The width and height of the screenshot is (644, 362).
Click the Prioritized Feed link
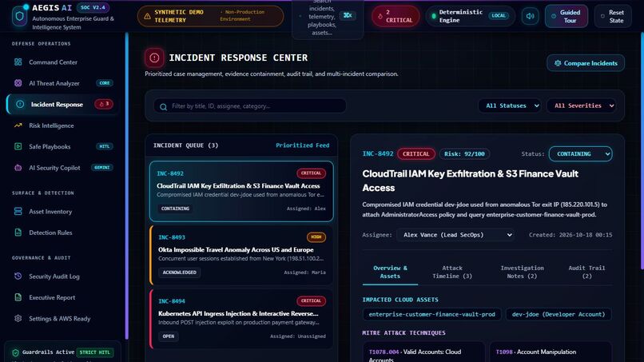302,145
